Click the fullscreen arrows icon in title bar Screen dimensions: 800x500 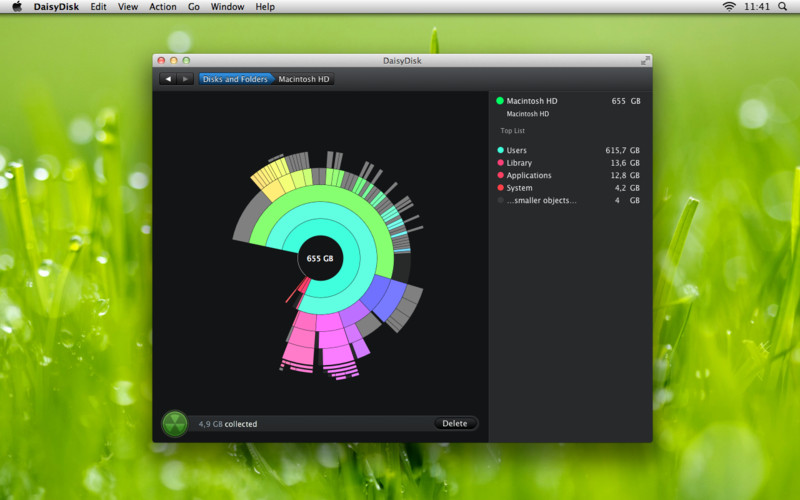[645, 61]
